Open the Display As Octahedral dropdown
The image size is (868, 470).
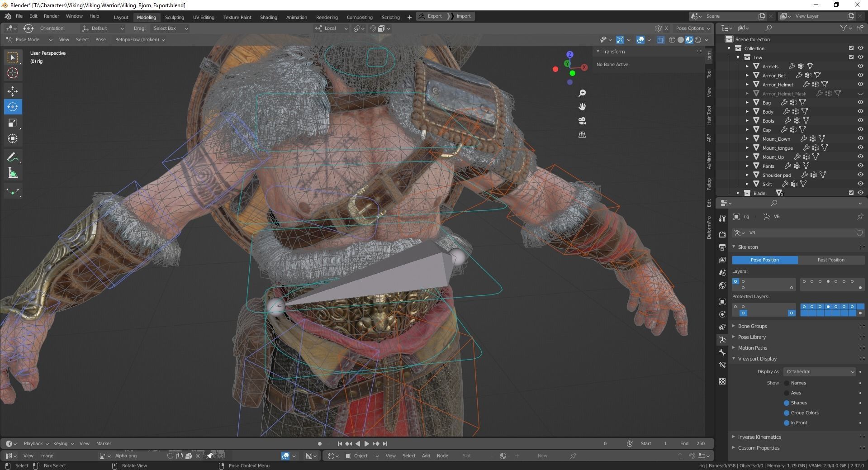820,372
